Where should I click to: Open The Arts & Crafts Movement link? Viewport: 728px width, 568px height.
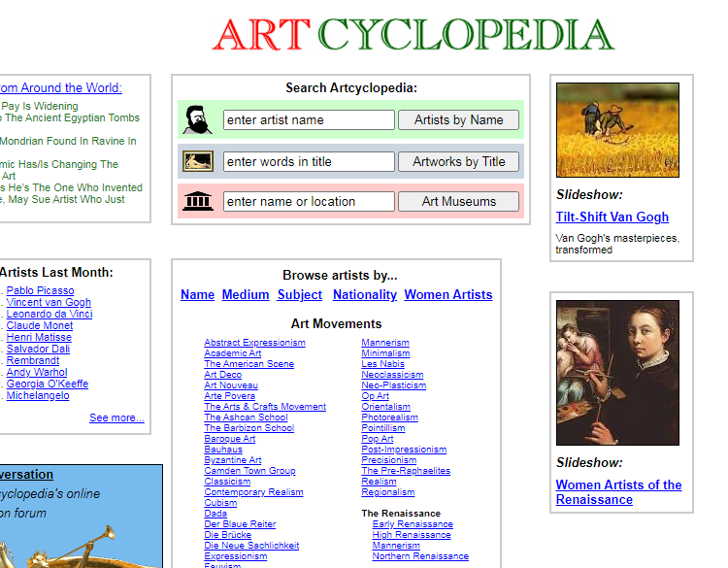[x=265, y=407]
